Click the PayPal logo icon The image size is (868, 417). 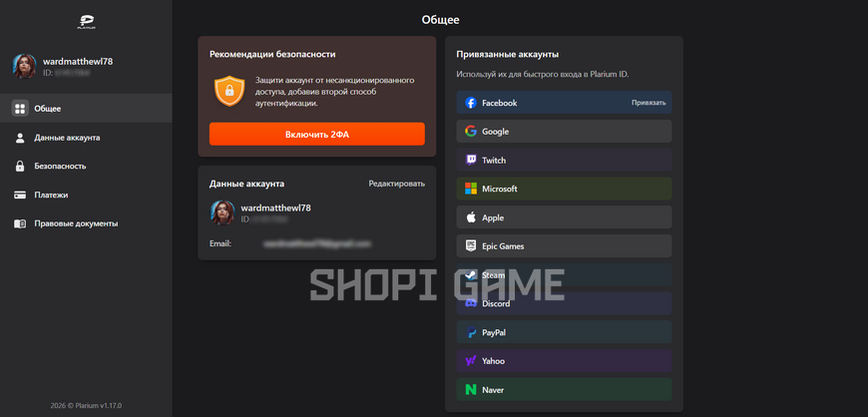pos(471,332)
